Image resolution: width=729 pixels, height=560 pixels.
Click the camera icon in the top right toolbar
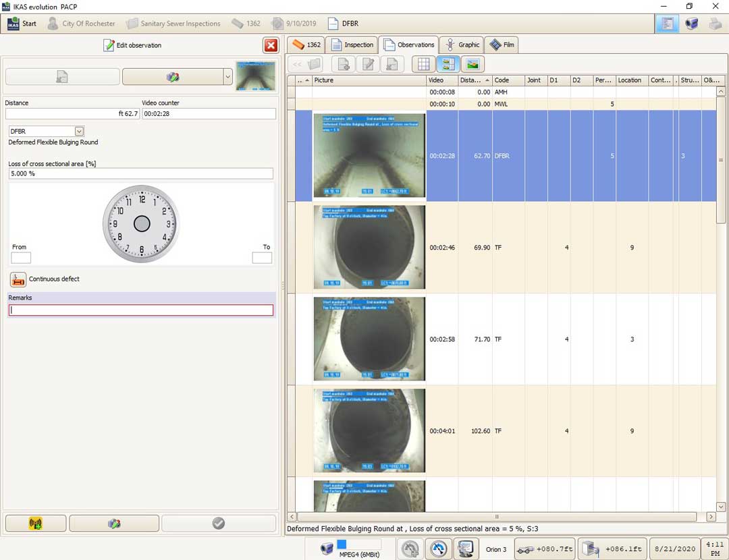click(691, 24)
